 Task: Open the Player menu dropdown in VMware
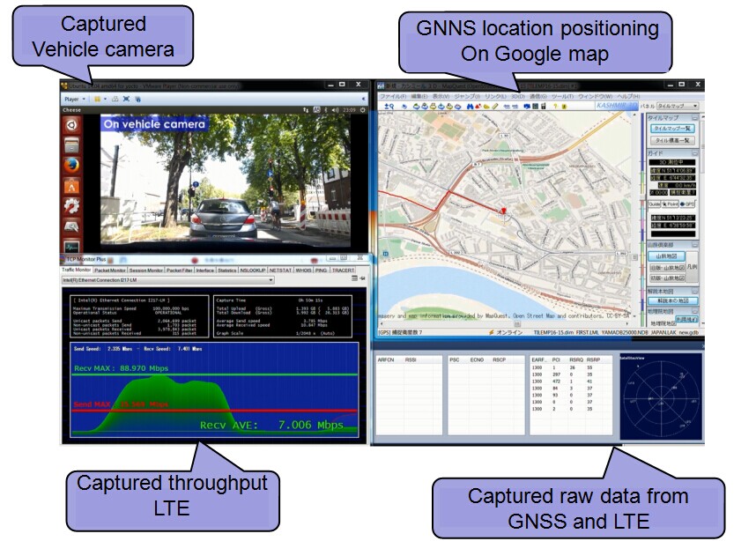(75, 99)
